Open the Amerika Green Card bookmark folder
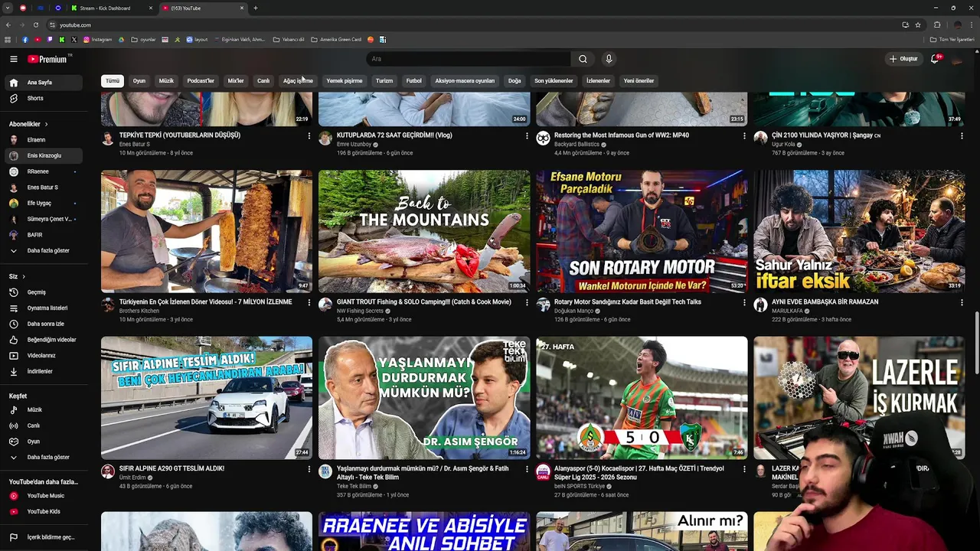The image size is (980, 551). 335,40
